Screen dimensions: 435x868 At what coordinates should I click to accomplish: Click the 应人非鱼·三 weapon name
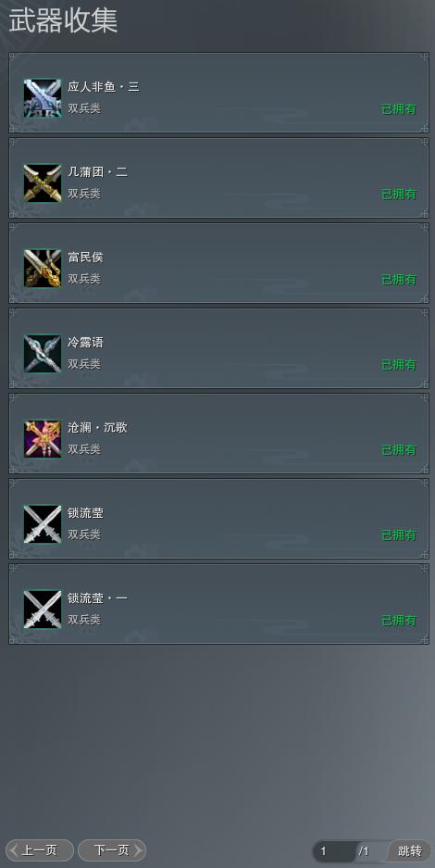[x=104, y=87]
